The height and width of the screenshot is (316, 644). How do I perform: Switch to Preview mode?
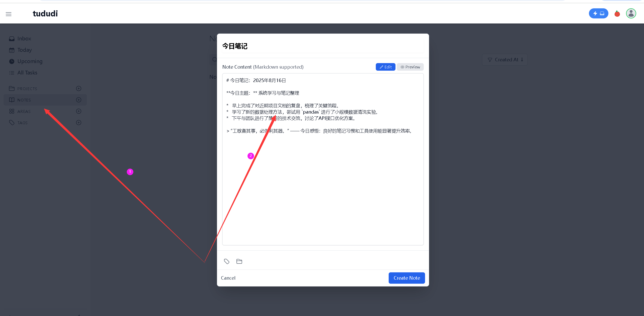[410, 67]
